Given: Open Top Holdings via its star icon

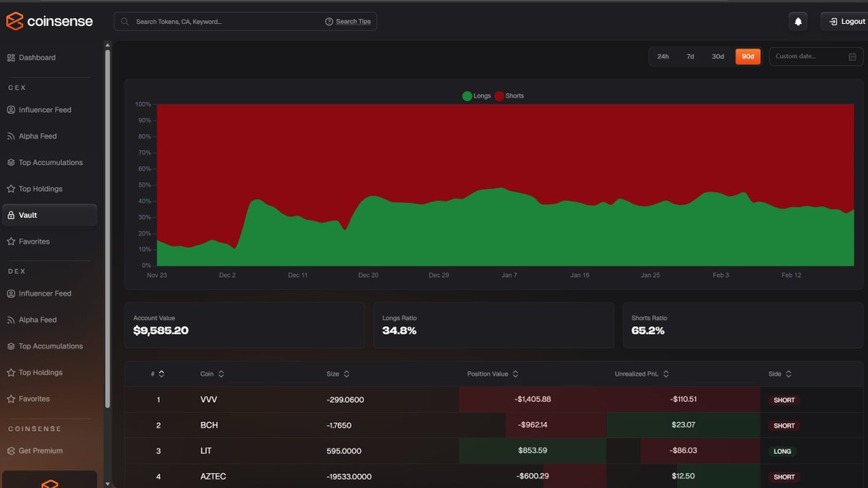Looking at the screenshot, I should (10, 189).
